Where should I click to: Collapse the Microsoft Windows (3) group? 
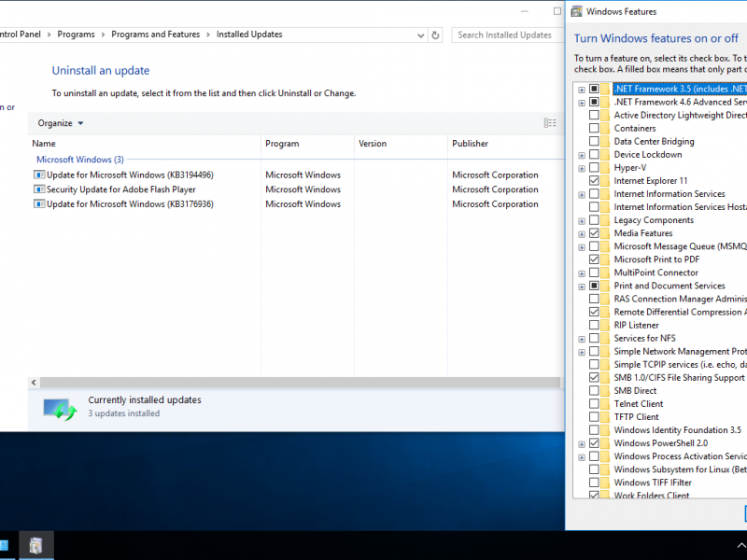[x=80, y=160]
